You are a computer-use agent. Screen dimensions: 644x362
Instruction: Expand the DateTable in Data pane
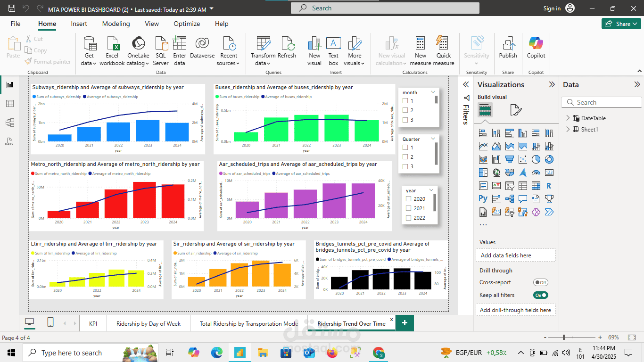[x=568, y=118]
